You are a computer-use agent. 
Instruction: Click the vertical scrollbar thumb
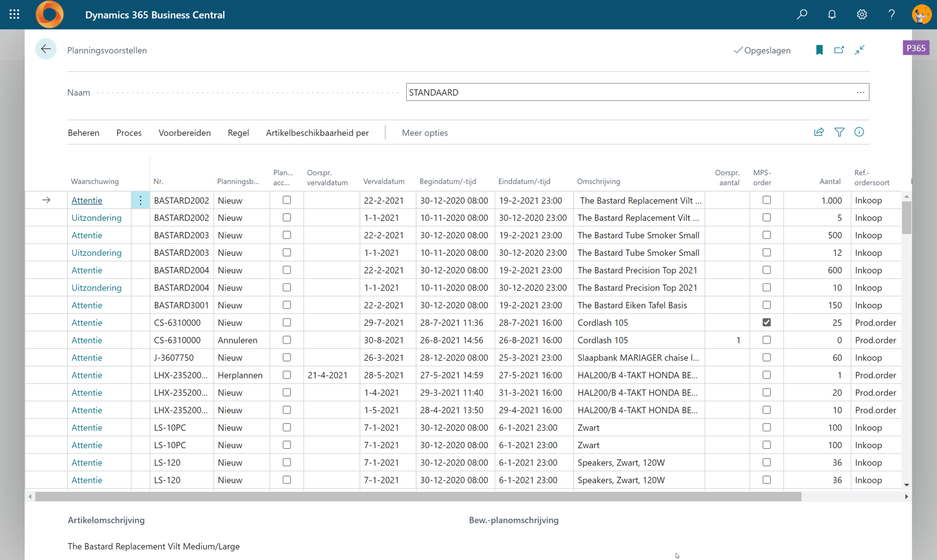click(906, 218)
